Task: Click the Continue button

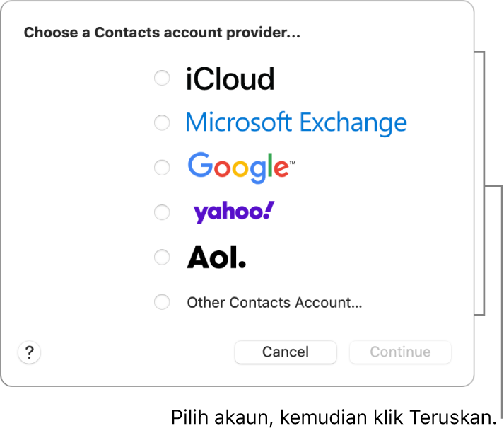Action: click(400, 352)
